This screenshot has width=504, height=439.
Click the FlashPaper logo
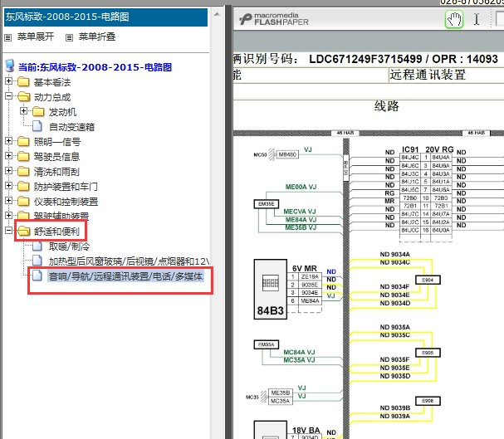pos(273,19)
